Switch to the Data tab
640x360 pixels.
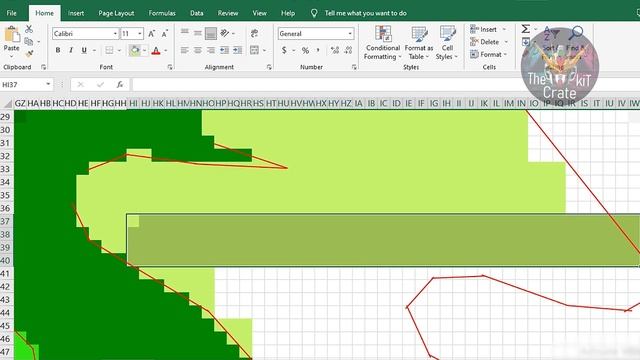coord(197,13)
